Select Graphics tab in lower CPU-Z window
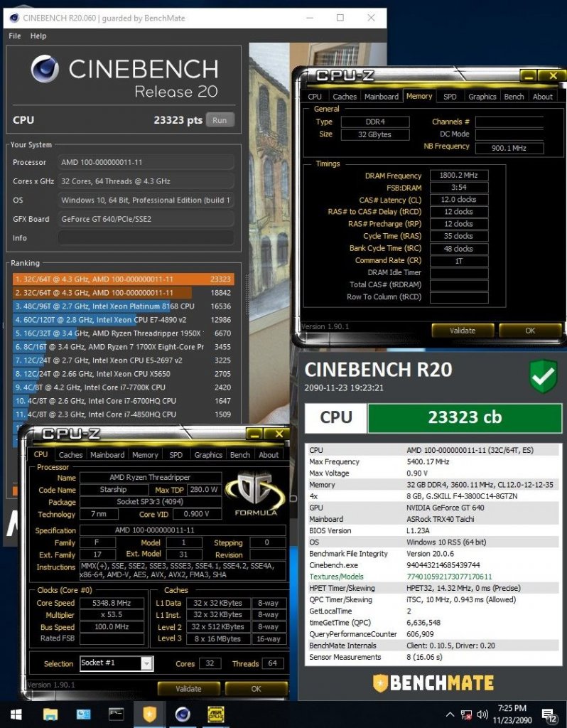Viewport: 567px width, 728px height. click(x=208, y=455)
